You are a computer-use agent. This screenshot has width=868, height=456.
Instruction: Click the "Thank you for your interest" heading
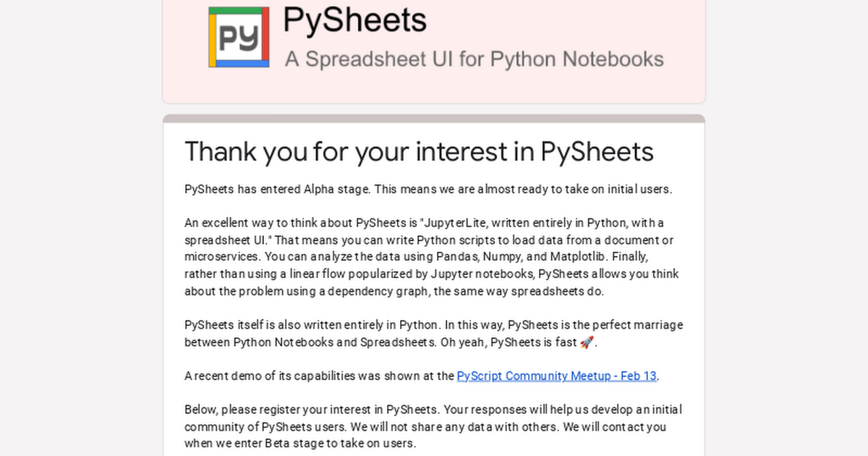(x=419, y=152)
